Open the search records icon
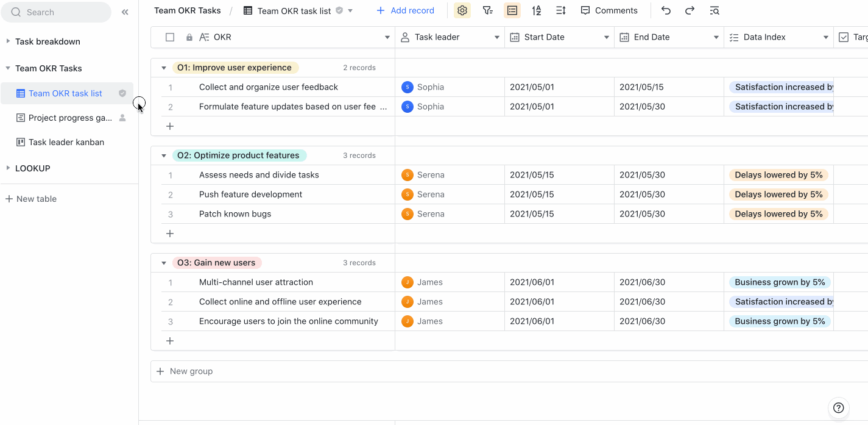Screen dimensions: 868x425 coord(714,10)
